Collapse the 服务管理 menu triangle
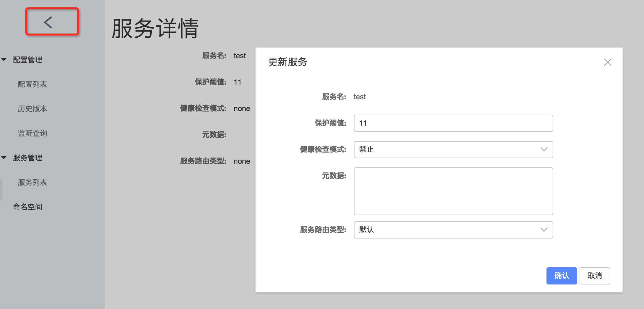This screenshot has height=309, width=644. [4, 158]
